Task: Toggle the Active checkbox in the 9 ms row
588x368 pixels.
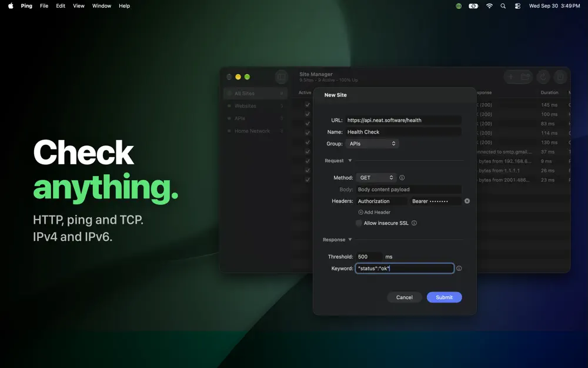Action: point(308,161)
